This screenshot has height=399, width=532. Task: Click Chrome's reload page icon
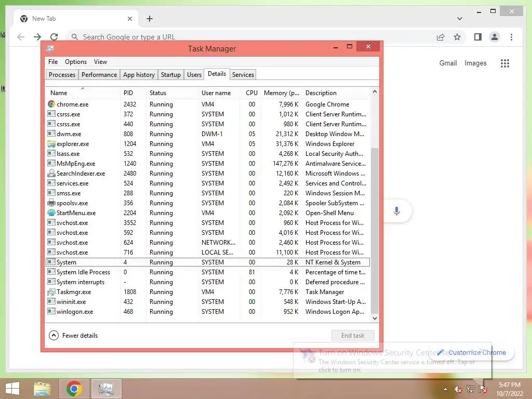pyautogui.click(x=54, y=37)
